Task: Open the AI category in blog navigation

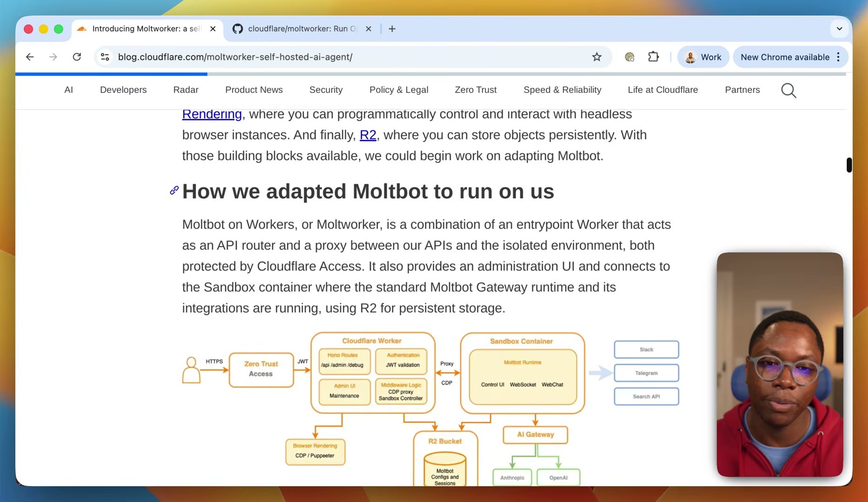Action: click(68, 90)
